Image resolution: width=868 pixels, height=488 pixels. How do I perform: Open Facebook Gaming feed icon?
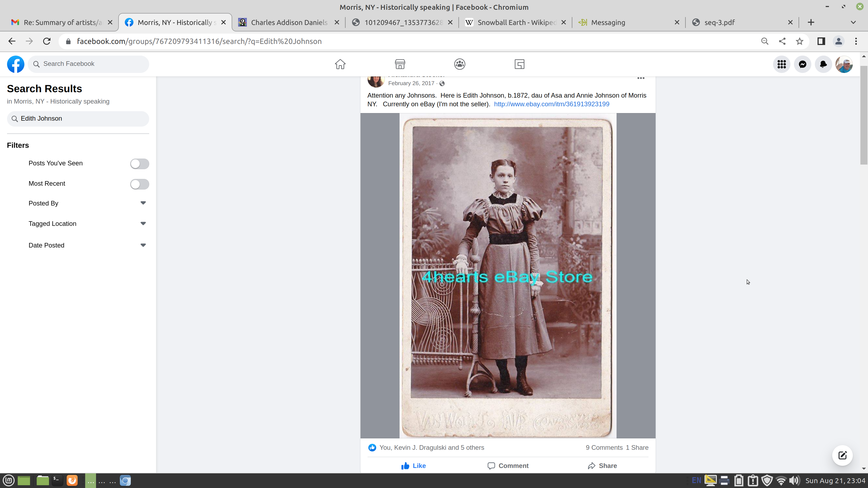tap(519, 64)
